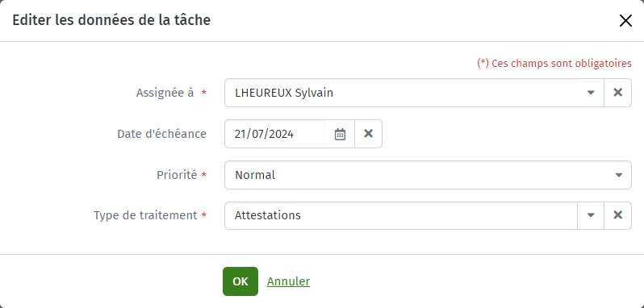644x308 pixels.
Task: Click the Type de traitement label
Action: coord(145,215)
